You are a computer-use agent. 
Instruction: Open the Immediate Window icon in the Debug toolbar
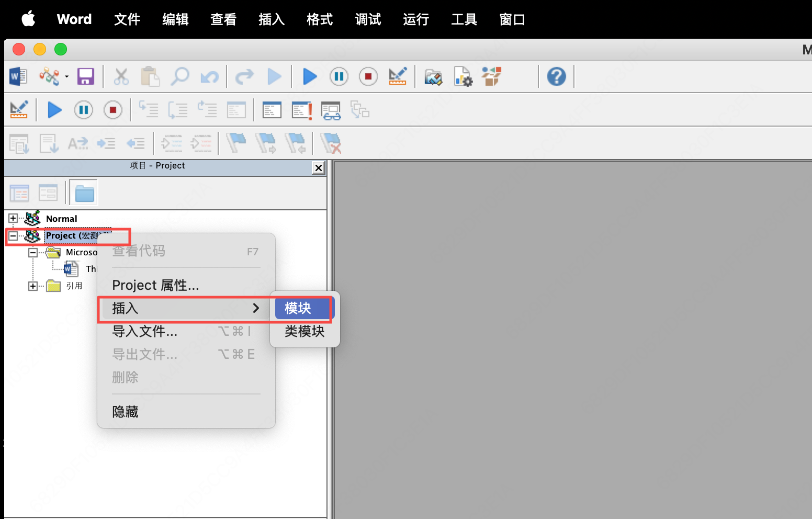tap(272, 110)
